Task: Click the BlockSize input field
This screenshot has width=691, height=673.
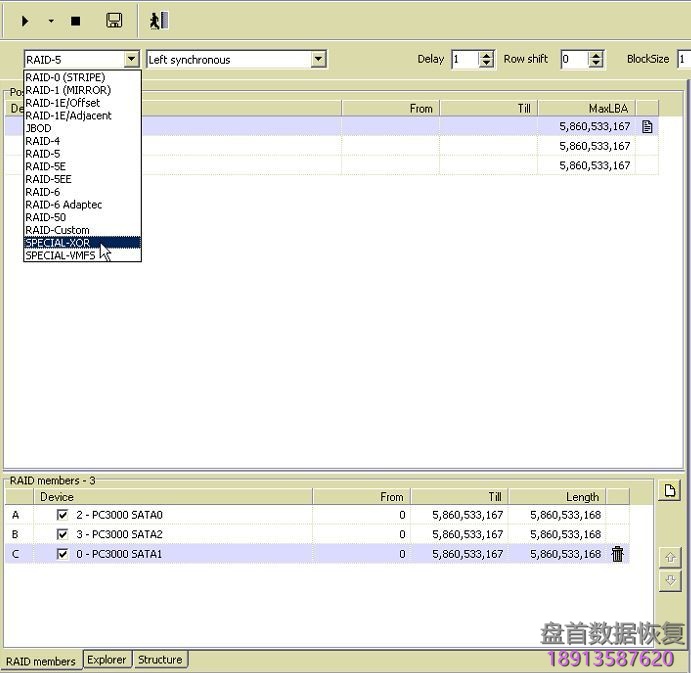Action: click(x=684, y=59)
